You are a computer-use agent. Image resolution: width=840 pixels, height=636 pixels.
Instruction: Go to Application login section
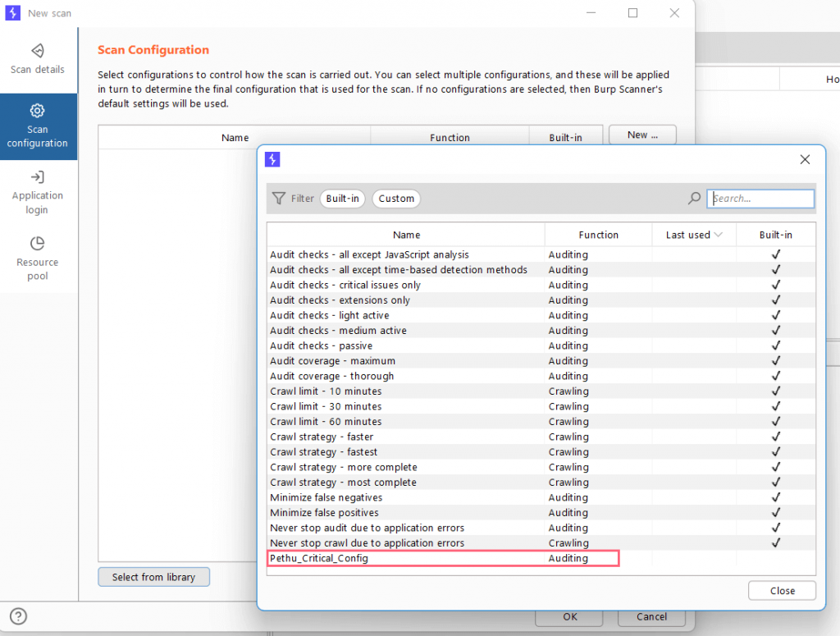pos(38,193)
